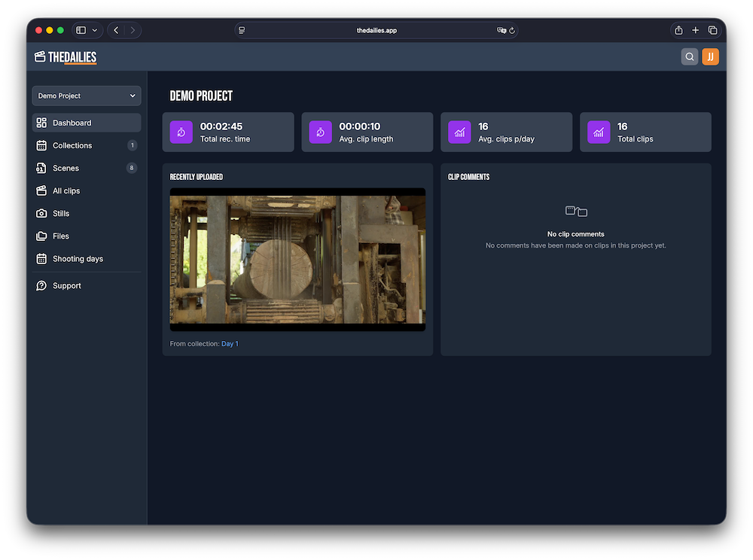The width and height of the screenshot is (753, 560).
Task: Click the Stills camera icon
Action: point(41,213)
